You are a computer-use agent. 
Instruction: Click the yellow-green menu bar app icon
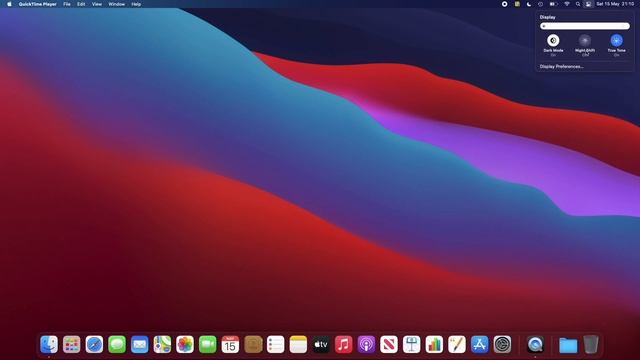click(x=517, y=4)
